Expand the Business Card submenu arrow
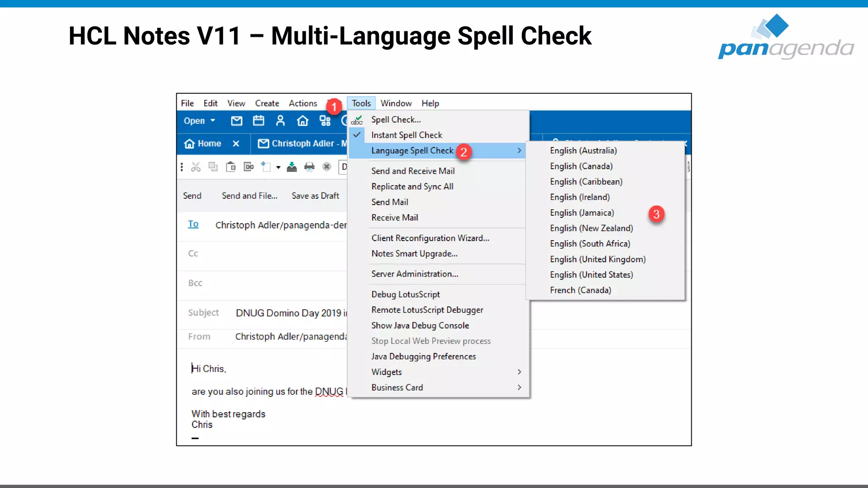 (x=519, y=388)
